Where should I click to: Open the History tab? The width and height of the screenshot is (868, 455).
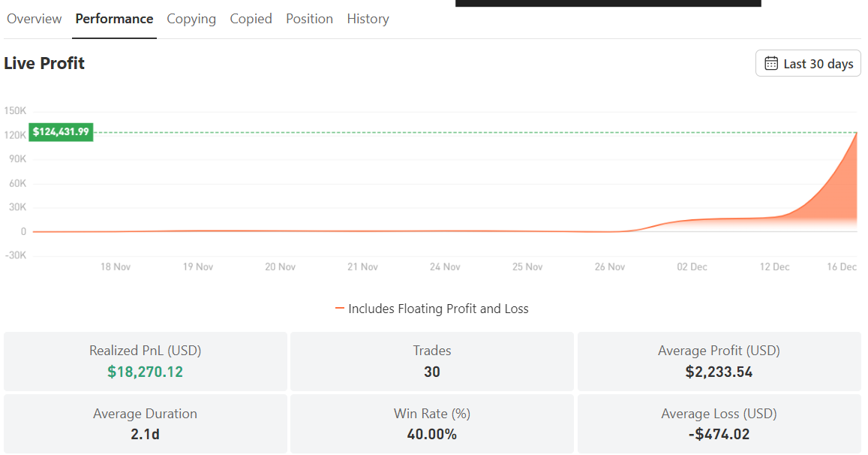[368, 19]
